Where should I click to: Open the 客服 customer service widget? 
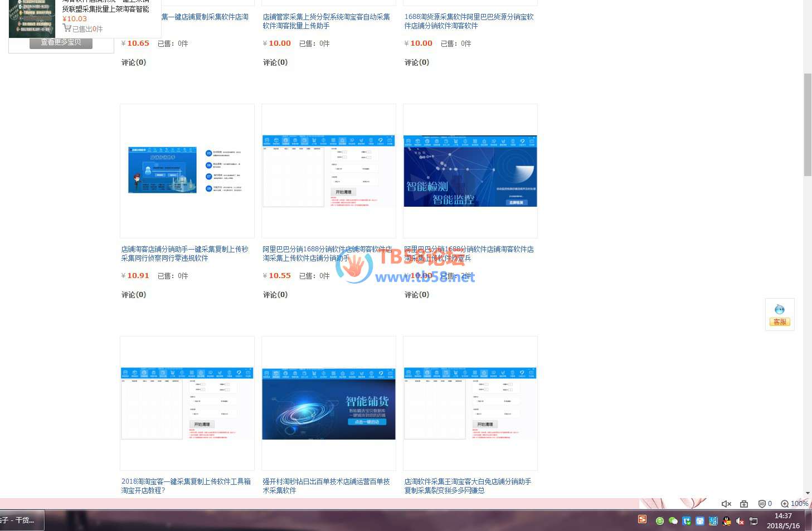pyautogui.click(x=780, y=315)
